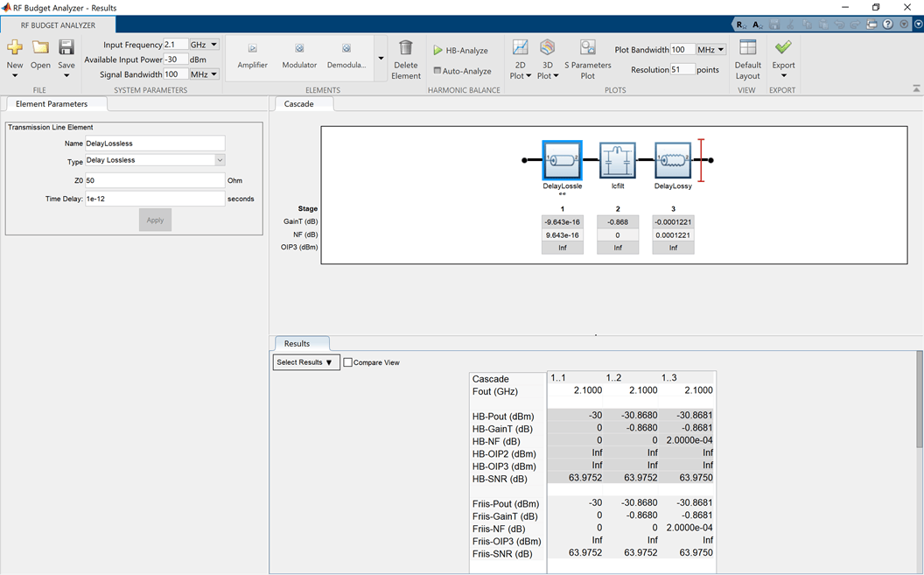The width and height of the screenshot is (924, 575).
Task: Click the undo arrow in quick access bar
Action: [839, 25]
